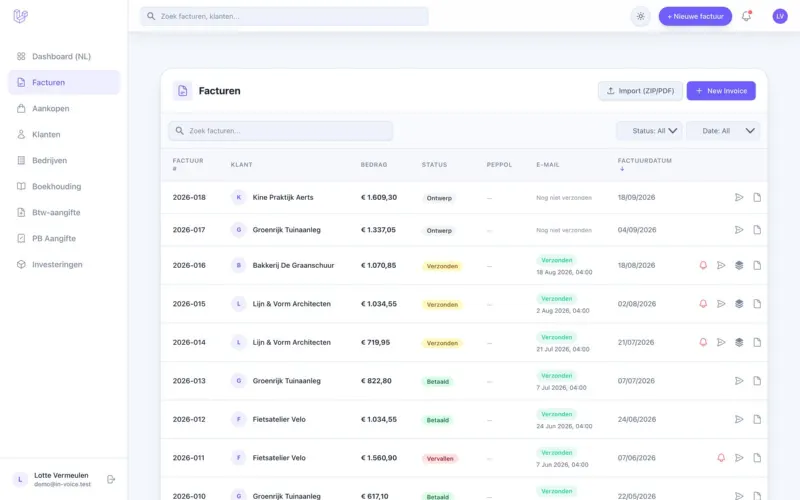Image resolution: width=800 pixels, height=500 pixels.
Task: Send invoice 2026-018 using the send icon
Action: coord(739,197)
